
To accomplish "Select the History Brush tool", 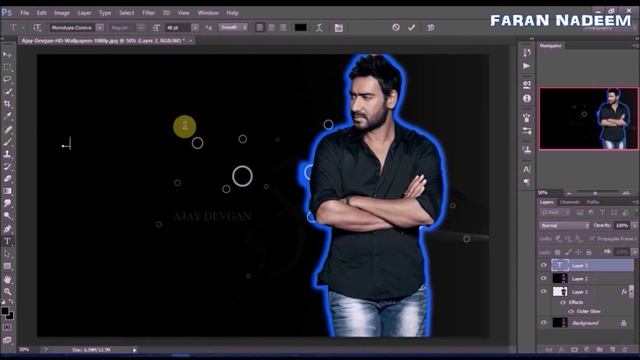I will (x=7, y=167).
